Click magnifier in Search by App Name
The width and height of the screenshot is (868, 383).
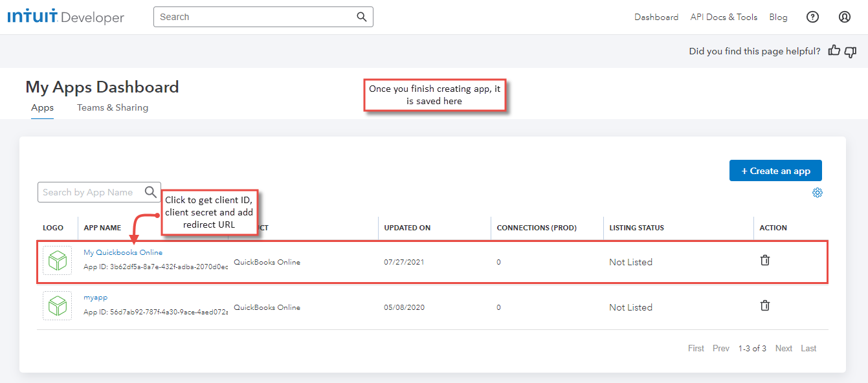[x=151, y=191]
